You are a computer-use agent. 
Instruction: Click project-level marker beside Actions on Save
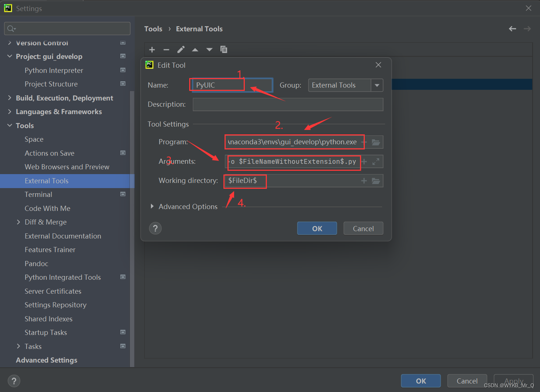click(x=123, y=153)
